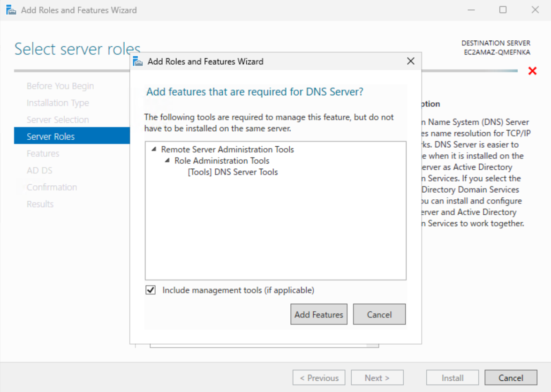Cancel the Add features dialog
This screenshot has height=392, width=551.
tap(379, 315)
